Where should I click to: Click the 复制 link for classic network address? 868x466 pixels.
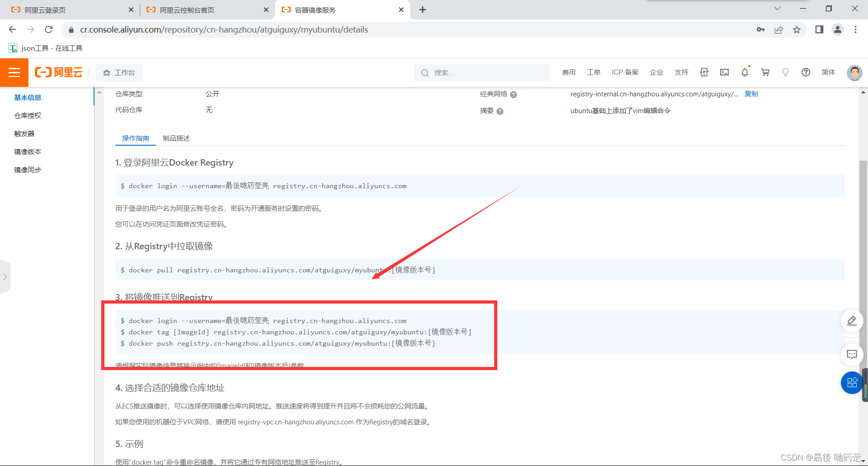tap(751, 94)
